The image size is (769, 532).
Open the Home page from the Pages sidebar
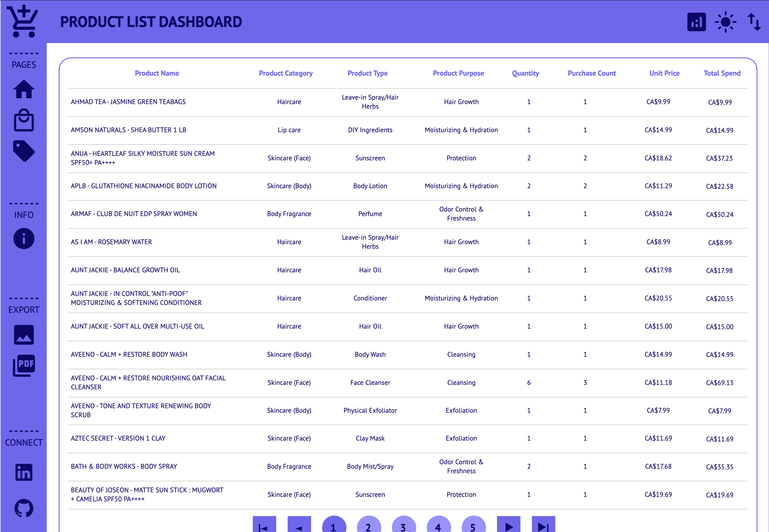click(24, 89)
